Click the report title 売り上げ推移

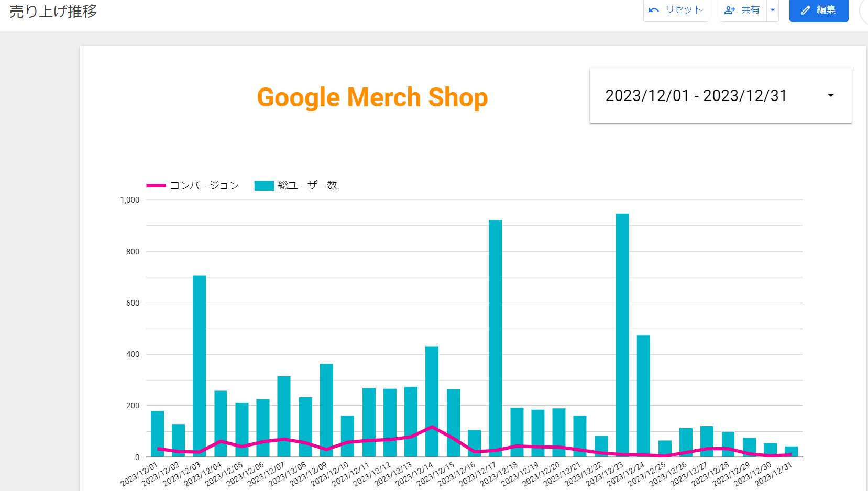click(x=53, y=12)
